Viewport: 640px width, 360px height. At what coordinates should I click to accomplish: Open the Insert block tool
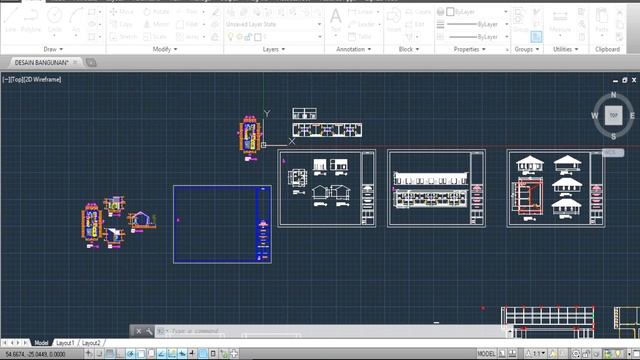pos(394,20)
